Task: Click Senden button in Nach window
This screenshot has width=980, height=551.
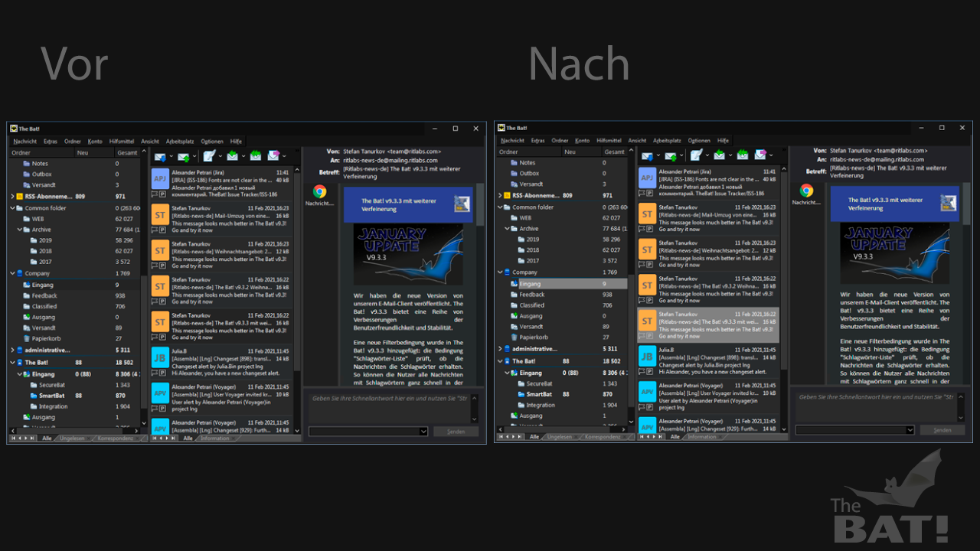Action: [x=943, y=430]
